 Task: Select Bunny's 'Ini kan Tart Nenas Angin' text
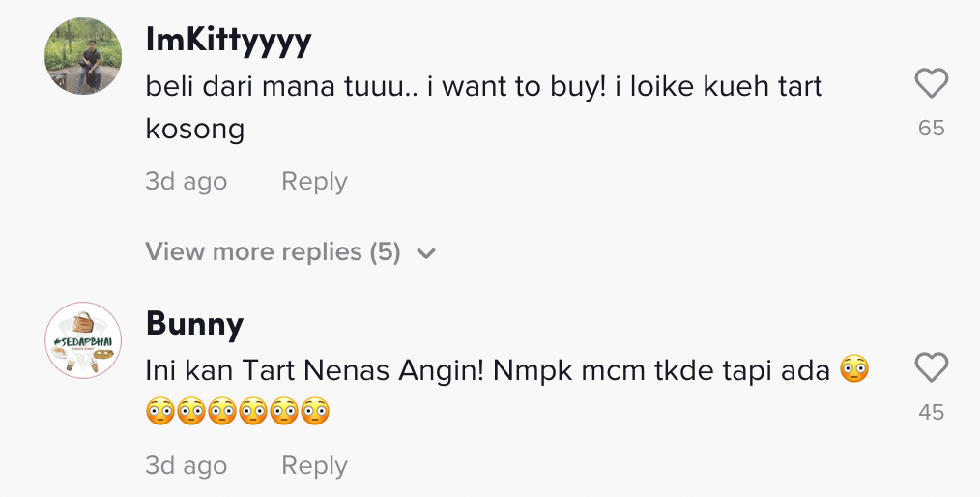(319, 369)
